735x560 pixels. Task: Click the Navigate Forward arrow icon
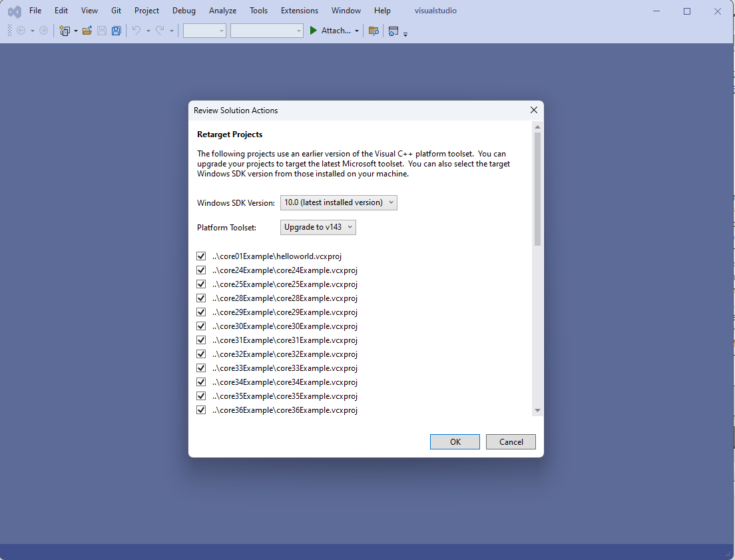[x=43, y=31]
